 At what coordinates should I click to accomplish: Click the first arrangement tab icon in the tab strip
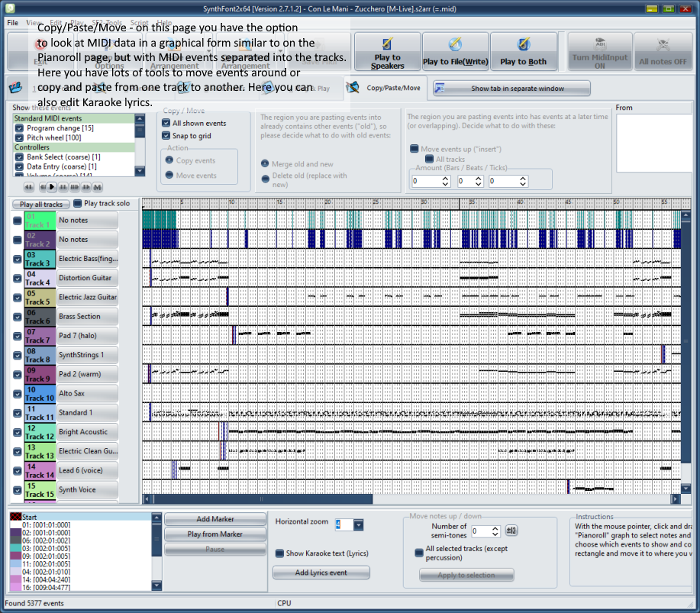click(15, 88)
